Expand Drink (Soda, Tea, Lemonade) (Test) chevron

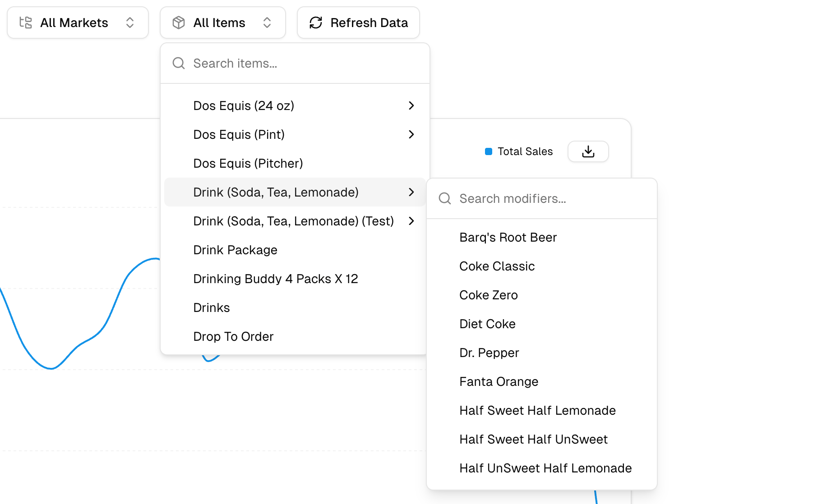(x=411, y=221)
